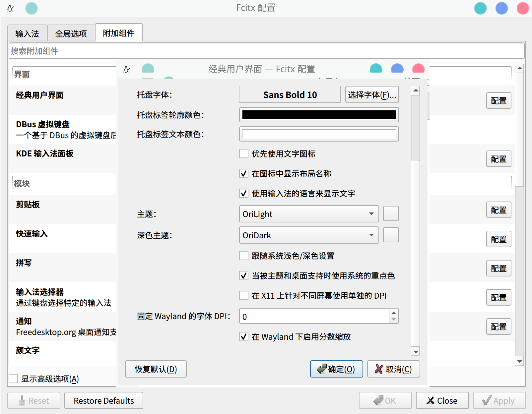Viewport: 532px width, 414px height.
Task: Open 配置 for the 输入法选择器 row
Action: tap(499, 297)
